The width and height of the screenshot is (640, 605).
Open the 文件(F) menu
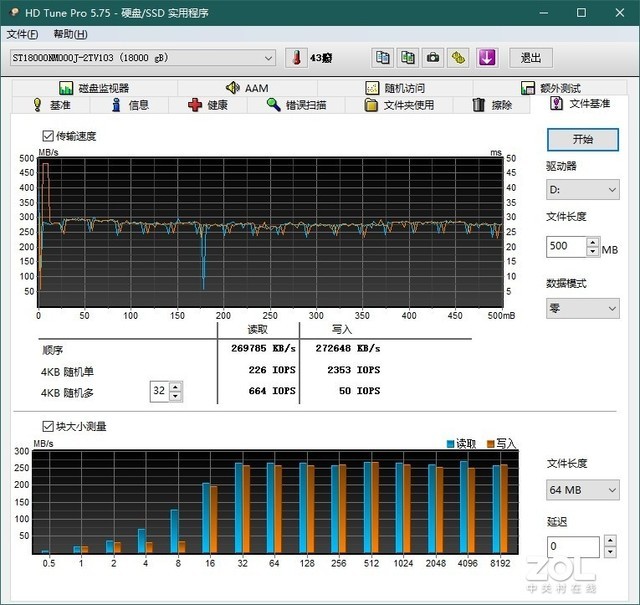[21, 34]
